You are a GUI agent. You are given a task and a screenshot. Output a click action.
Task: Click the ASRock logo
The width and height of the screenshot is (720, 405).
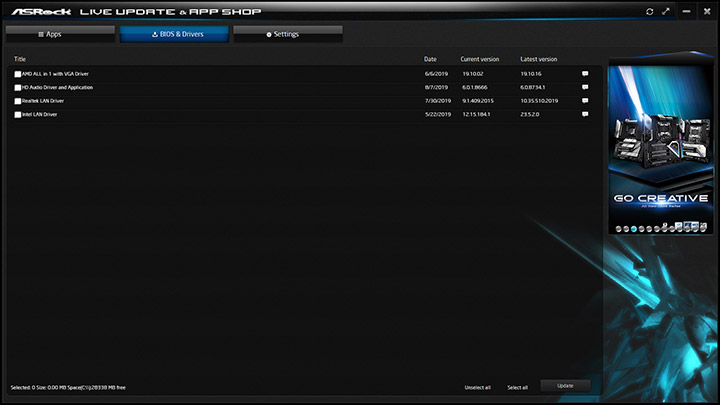click(41, 11)
